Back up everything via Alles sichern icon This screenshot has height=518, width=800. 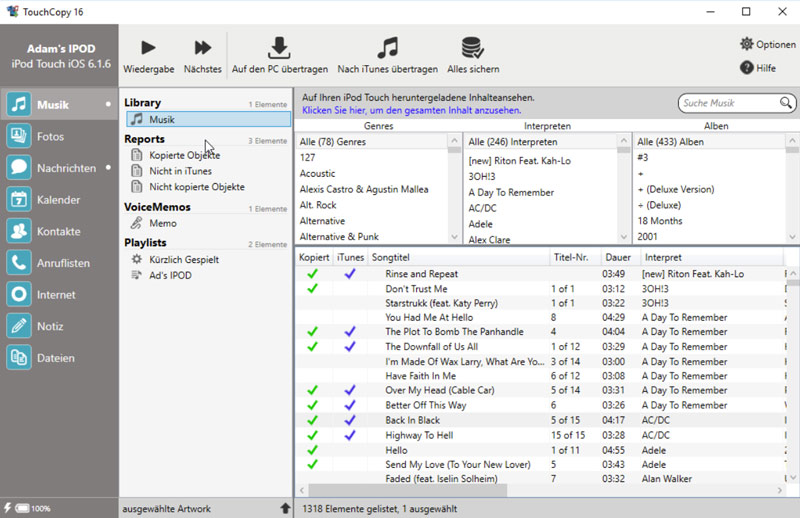click(x=473, y=48)
